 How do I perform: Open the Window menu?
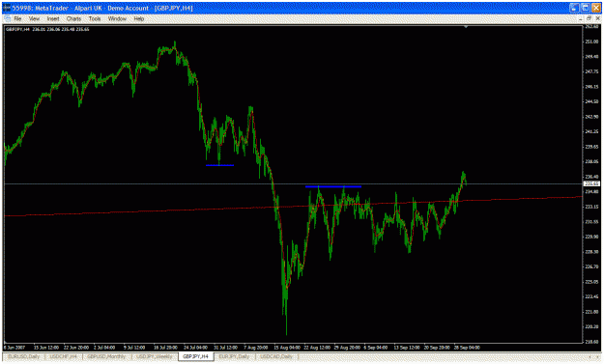117,18
